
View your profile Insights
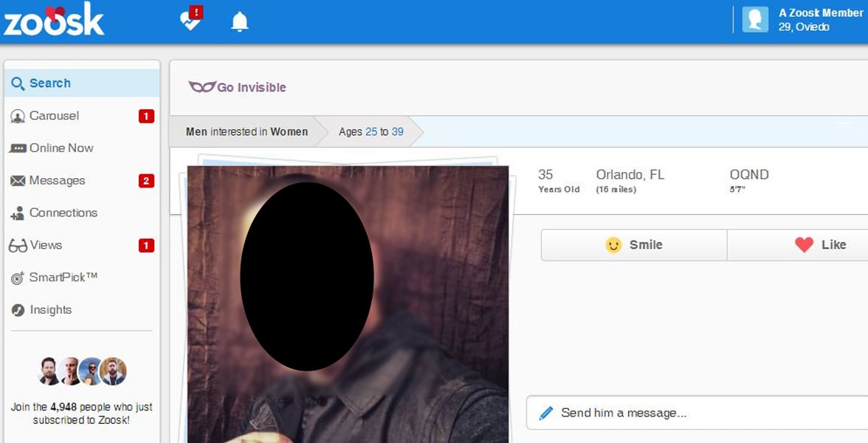point(52,309)
